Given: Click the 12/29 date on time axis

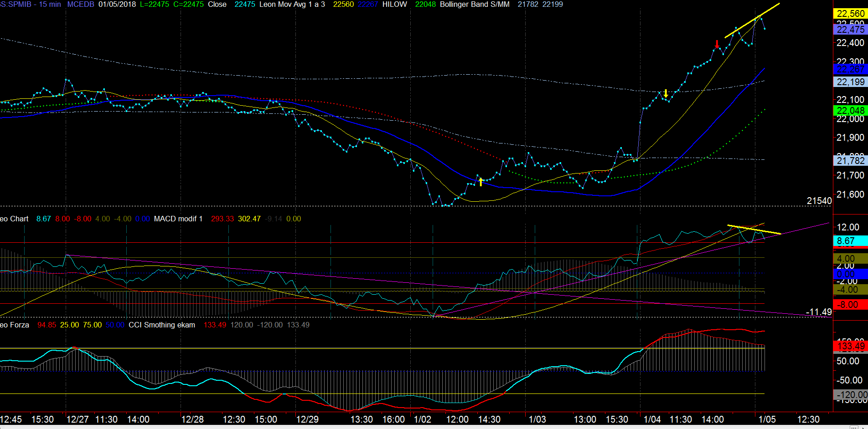Looking at the screenshot, I should coord(307,419).
